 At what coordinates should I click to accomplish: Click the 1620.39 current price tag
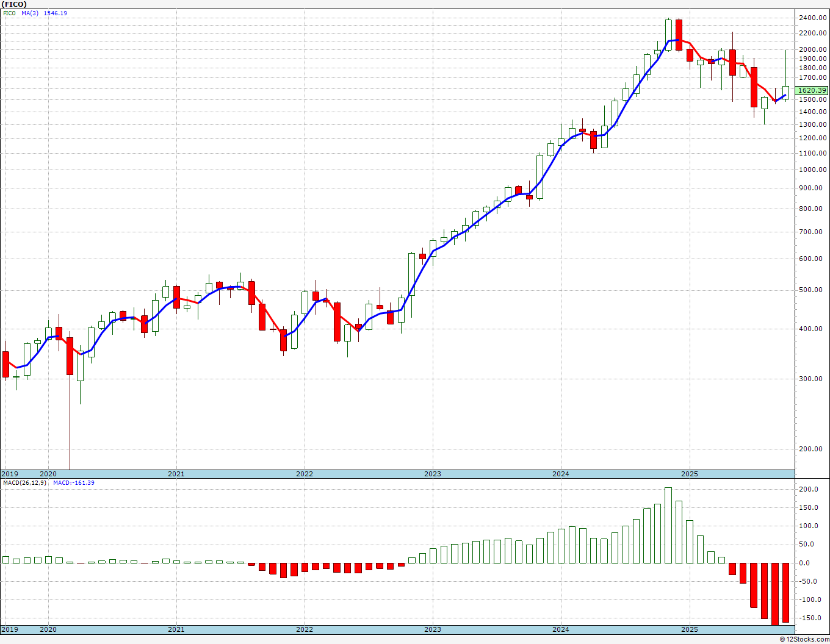tap(812, 90)
